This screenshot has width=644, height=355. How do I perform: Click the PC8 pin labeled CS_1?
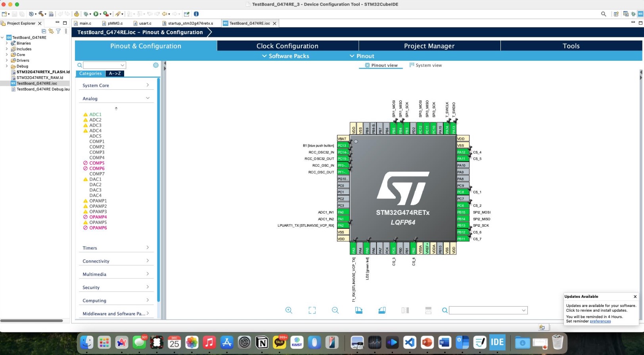pyautogui.click(x=462, y=192)
